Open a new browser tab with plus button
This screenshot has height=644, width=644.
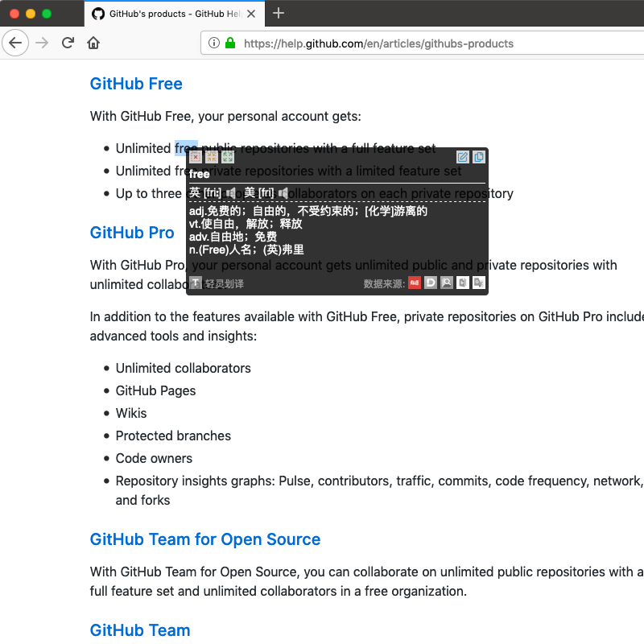pos(279,13)
